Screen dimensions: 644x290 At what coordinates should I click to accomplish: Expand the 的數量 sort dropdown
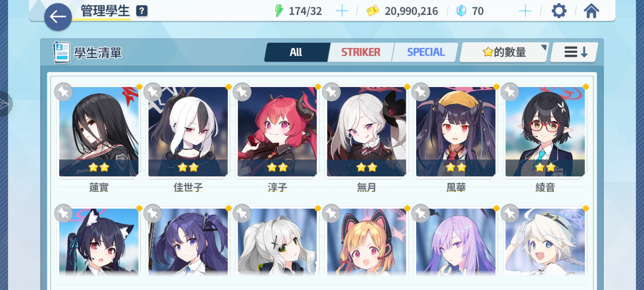[504, 52]
